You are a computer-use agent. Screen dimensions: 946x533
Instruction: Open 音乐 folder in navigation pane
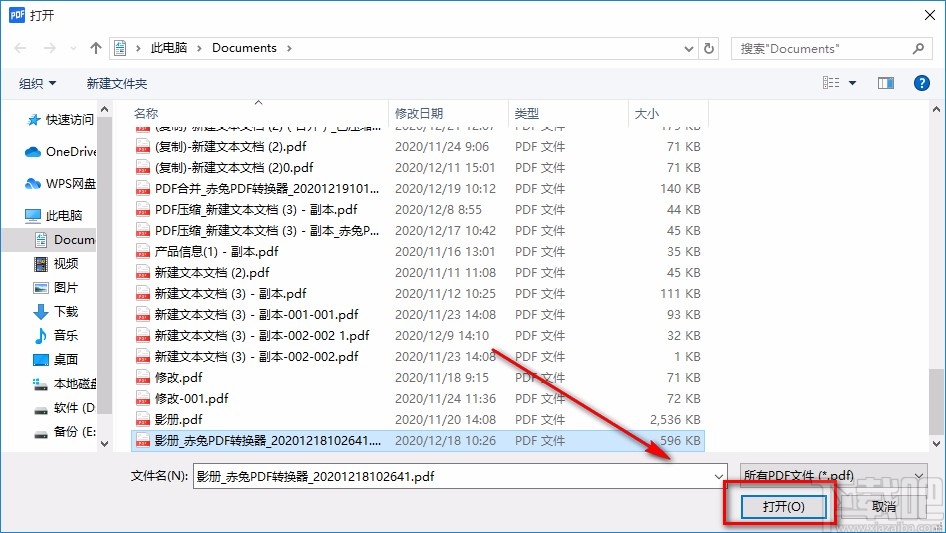[56, 335]
